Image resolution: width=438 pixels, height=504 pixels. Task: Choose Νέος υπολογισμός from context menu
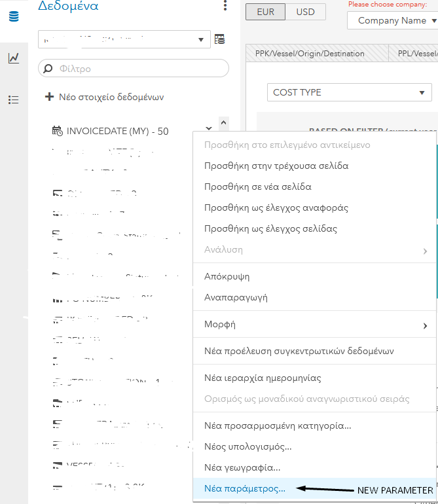248,447
